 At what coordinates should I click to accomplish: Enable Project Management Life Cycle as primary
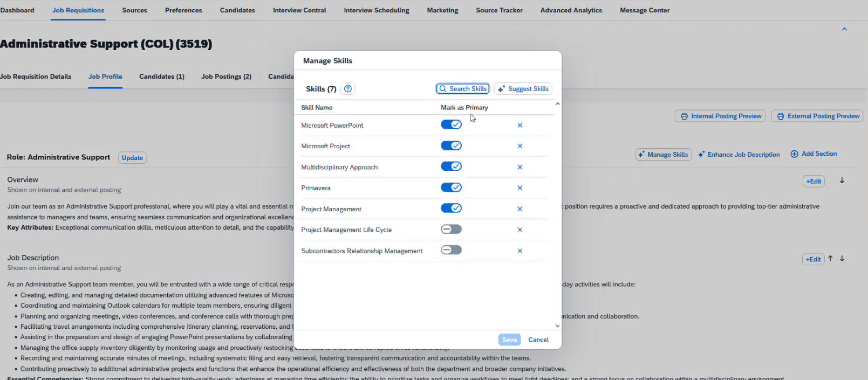[451, 229]
